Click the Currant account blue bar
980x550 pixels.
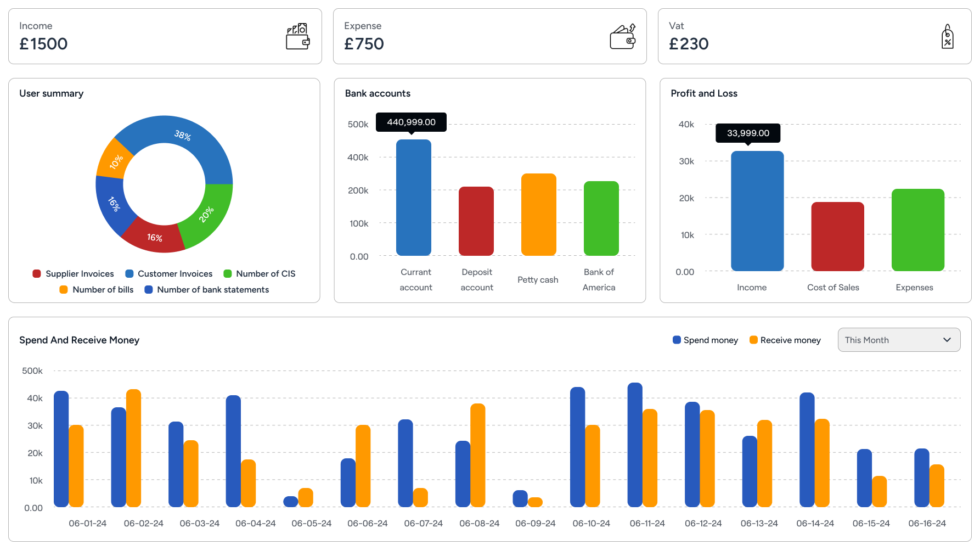click(413, 198)
